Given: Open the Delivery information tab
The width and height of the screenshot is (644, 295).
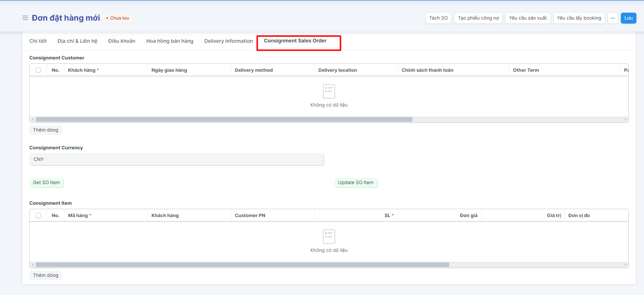Looking at the screenshot, I should tap(228, 41).
